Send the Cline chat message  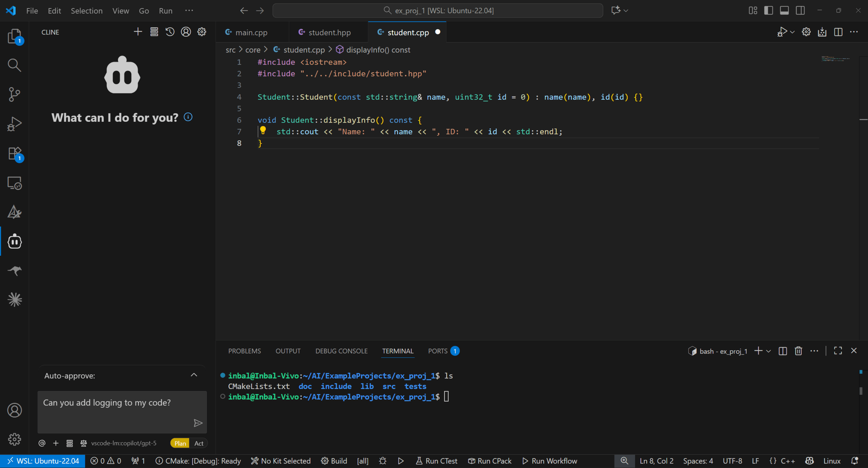click(x=198, y=423)
